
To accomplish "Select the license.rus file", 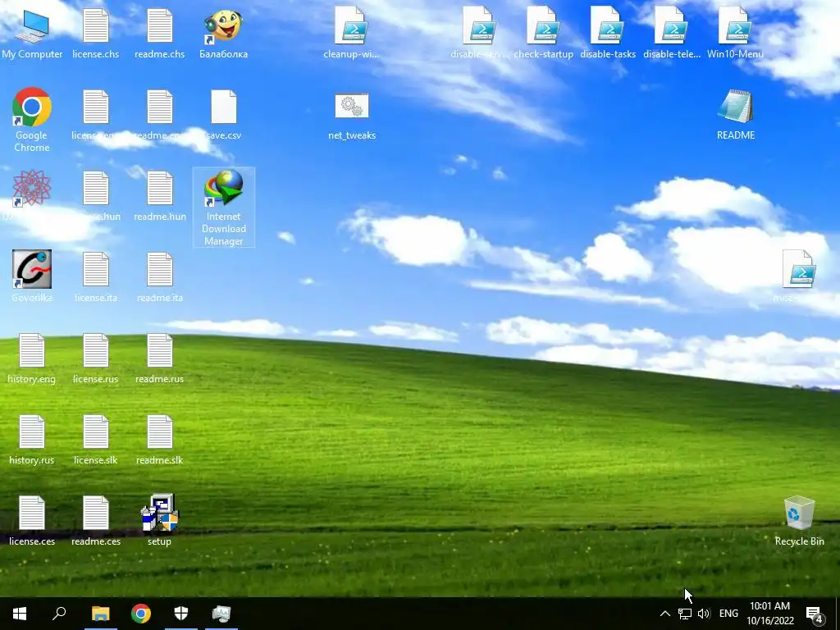I will pyautogui.click(x=96, y=358).
